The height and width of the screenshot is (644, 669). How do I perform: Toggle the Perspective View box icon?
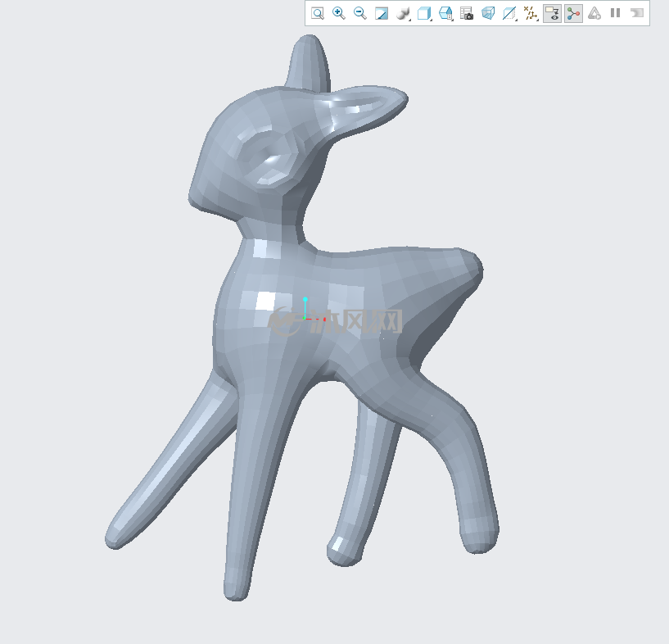(x=488, y=13)
